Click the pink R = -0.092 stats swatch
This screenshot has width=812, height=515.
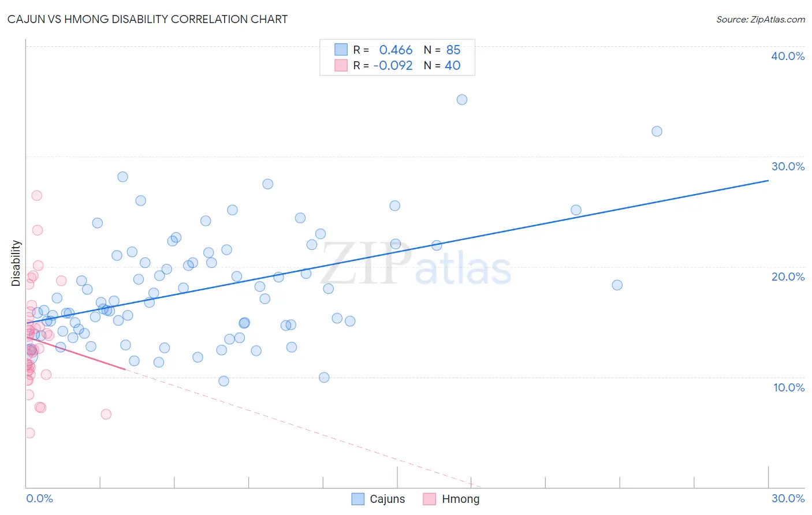tap(341, 65)
